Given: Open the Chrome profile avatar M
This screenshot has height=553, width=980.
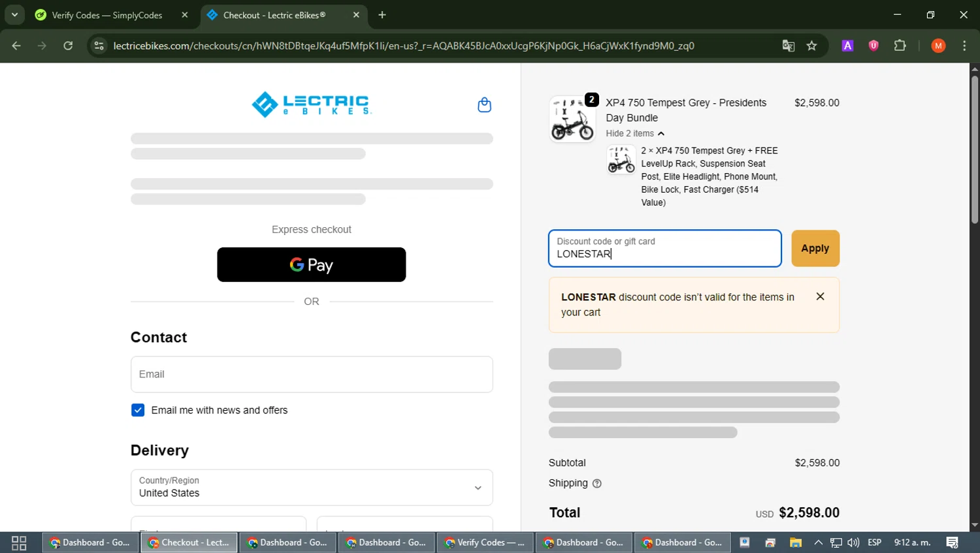Looking at the screenshot, I should coord(938,46).
